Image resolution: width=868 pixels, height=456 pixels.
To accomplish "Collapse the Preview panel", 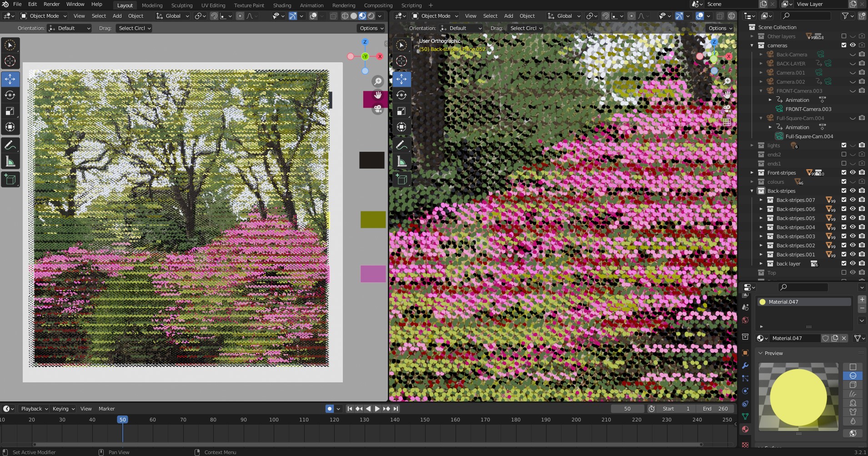I will tap(761, 353).
